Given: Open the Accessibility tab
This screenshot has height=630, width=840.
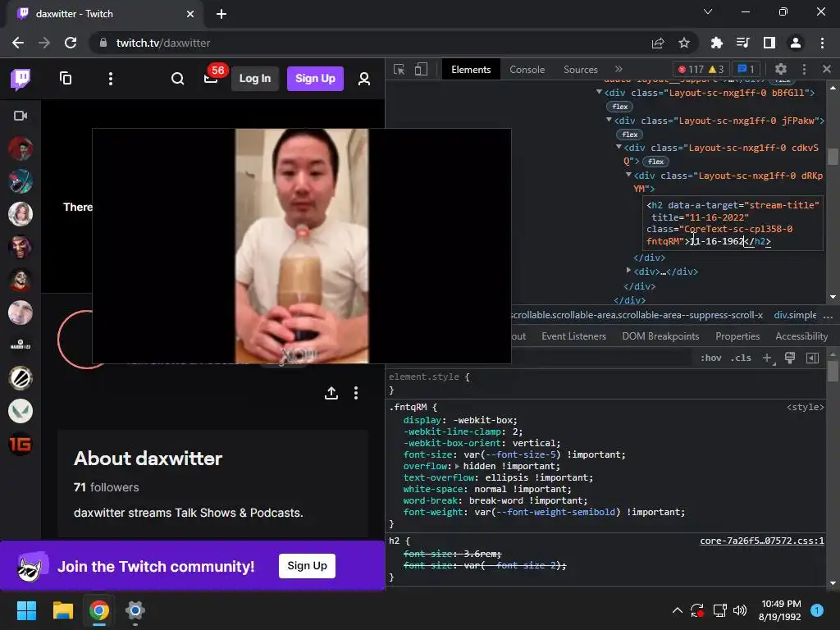Looking at the screenshot, I should [x=801, y=336].
